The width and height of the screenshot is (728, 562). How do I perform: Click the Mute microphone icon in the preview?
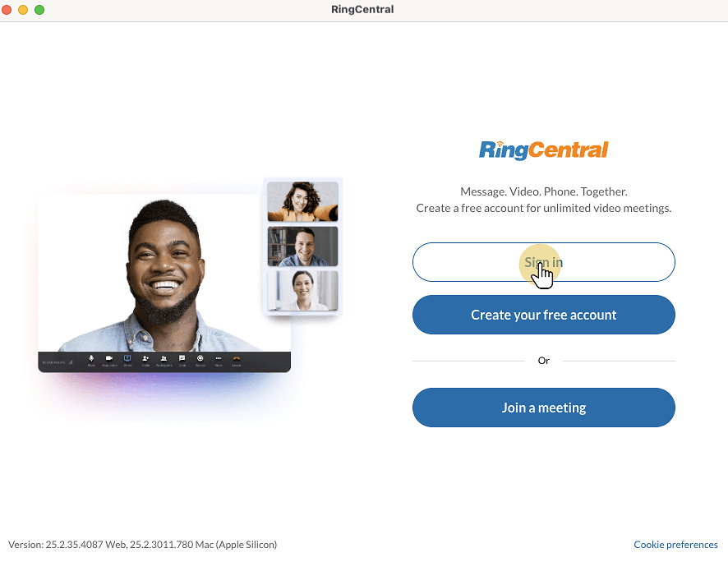(91, 359)
